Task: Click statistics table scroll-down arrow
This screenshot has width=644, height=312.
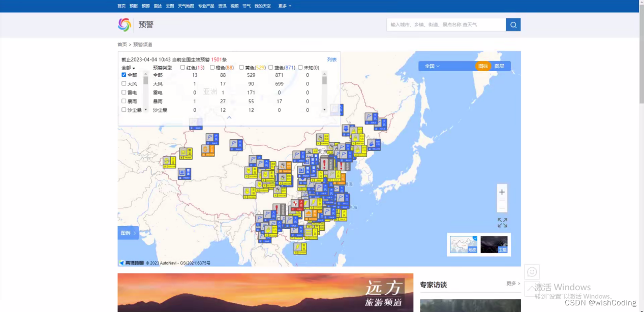Action: [x=324, y=109]
